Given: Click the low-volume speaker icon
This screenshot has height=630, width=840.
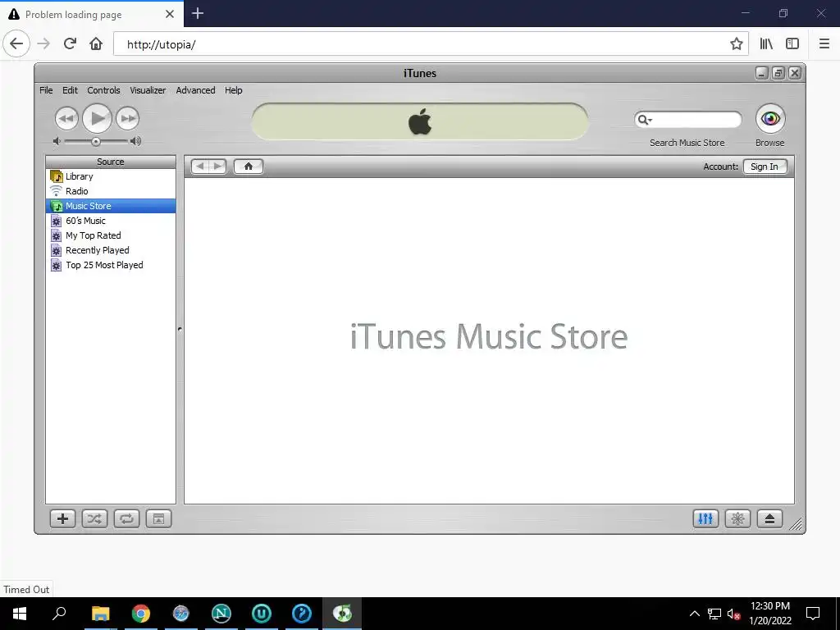Looking at the screenshot, I should (x=57, y=141).
